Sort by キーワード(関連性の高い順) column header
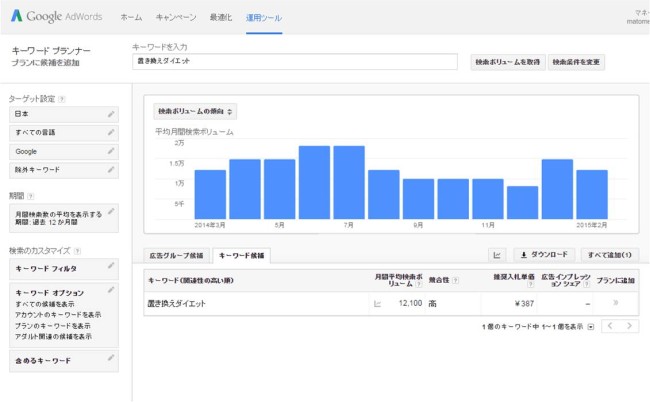The height and width of the screenshot is (402, 650). coord(191,281)
